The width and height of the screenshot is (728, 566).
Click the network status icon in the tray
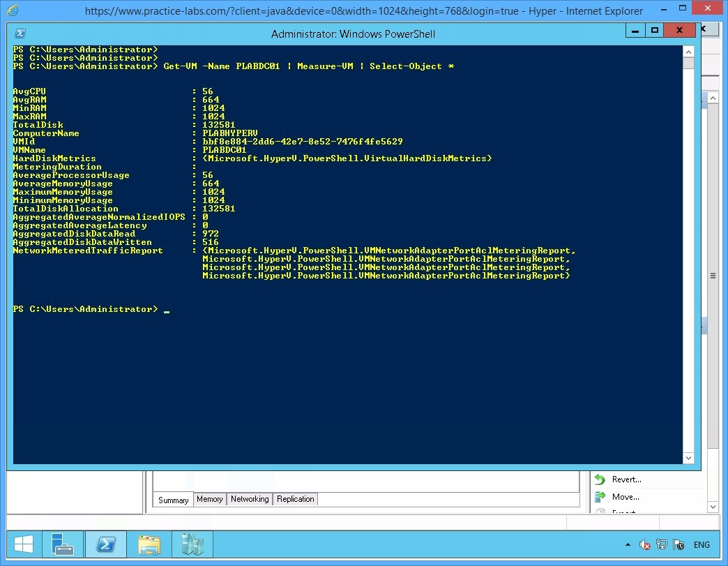click(662, 544)
